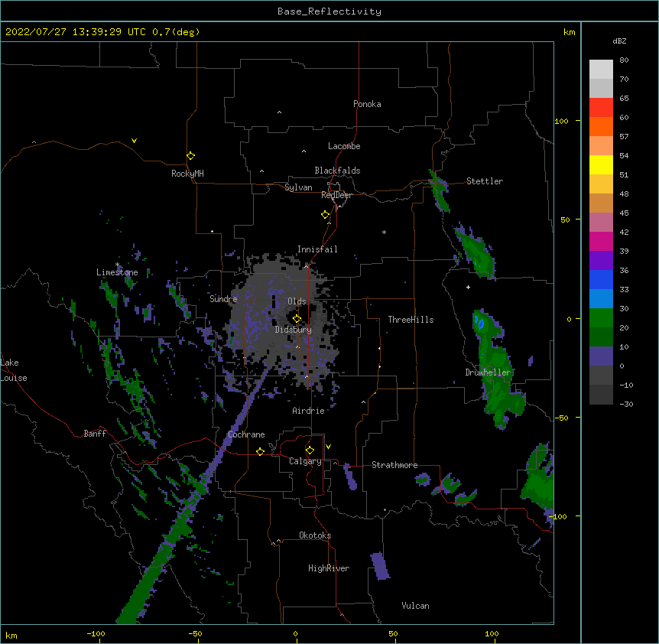
Task: Click the yellow V marker northwest of RockyMH
Action: click(x=134, y=141)
